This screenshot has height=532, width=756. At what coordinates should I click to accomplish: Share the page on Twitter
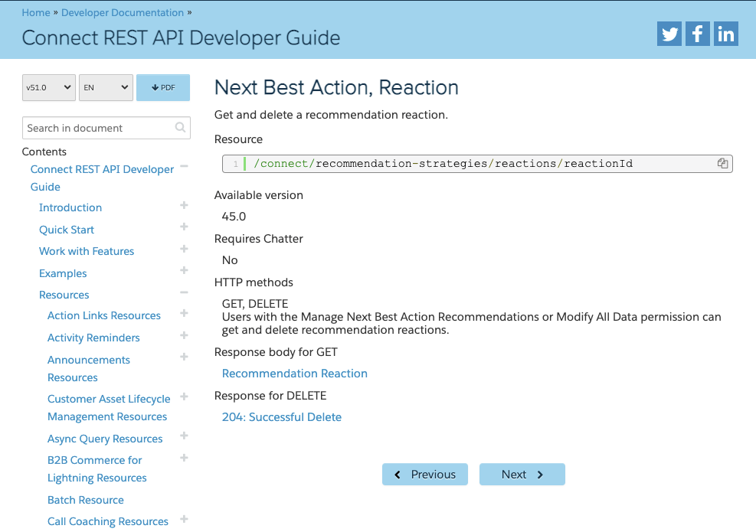tap(669, 34)
